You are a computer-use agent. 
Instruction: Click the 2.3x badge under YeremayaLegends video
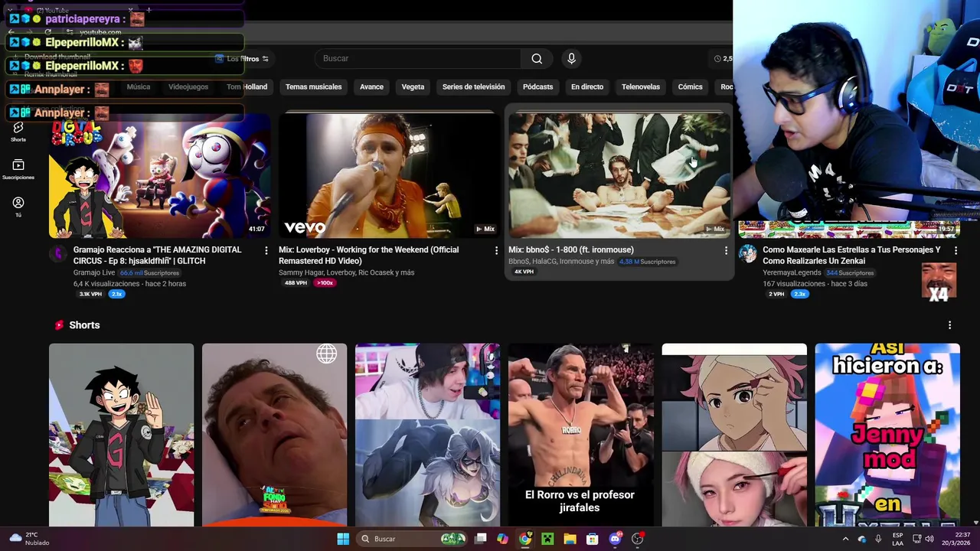(799, 294)
